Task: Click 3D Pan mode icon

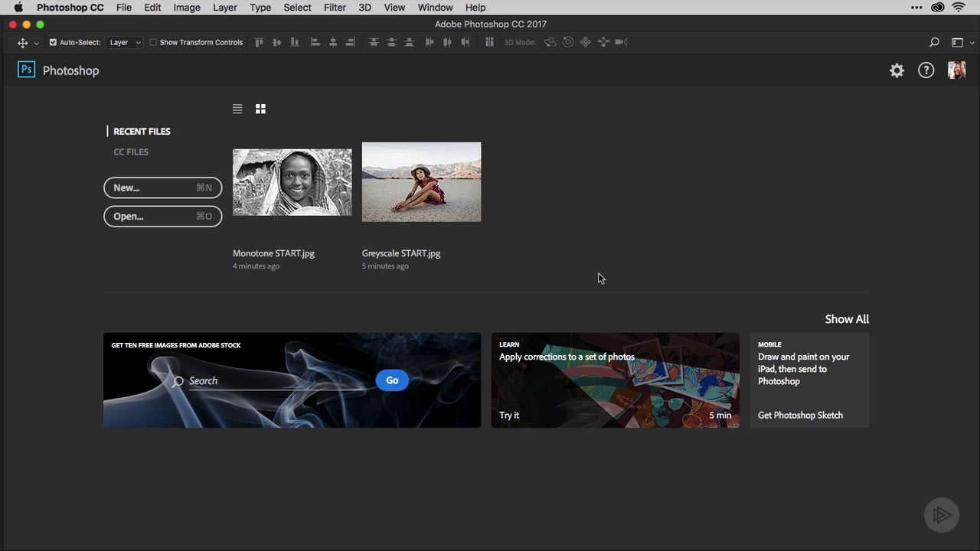Action: tap(586, 42)
